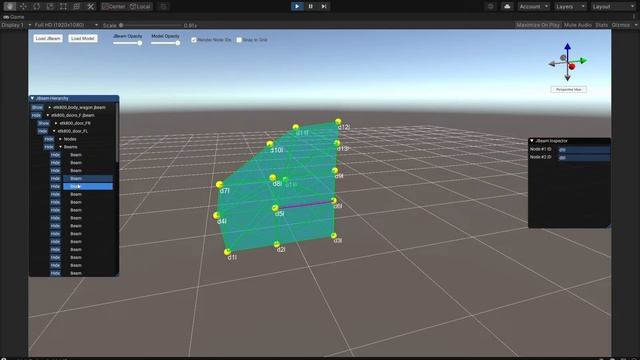Hide the Nodes group
Image resolution: width=640 pixels, height=360 pixels.
tap(49, 139)
